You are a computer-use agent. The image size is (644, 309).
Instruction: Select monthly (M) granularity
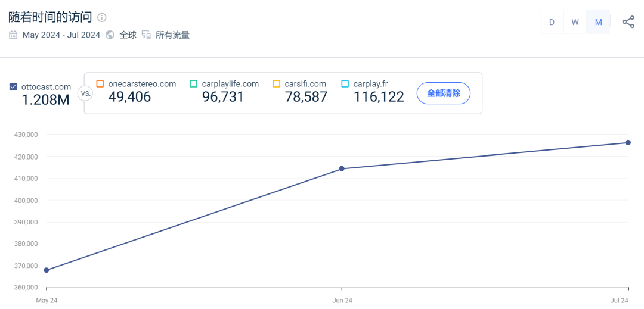click(598, 22)
